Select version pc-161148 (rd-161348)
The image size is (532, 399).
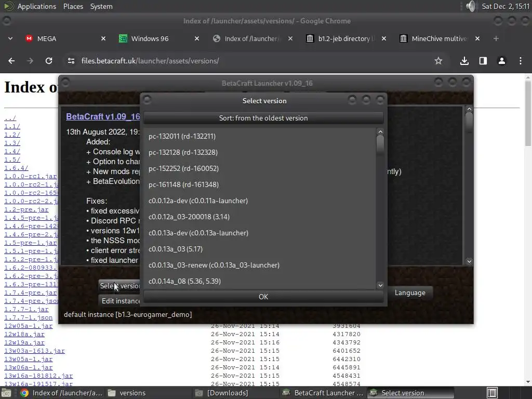click(x=260, y=184)
